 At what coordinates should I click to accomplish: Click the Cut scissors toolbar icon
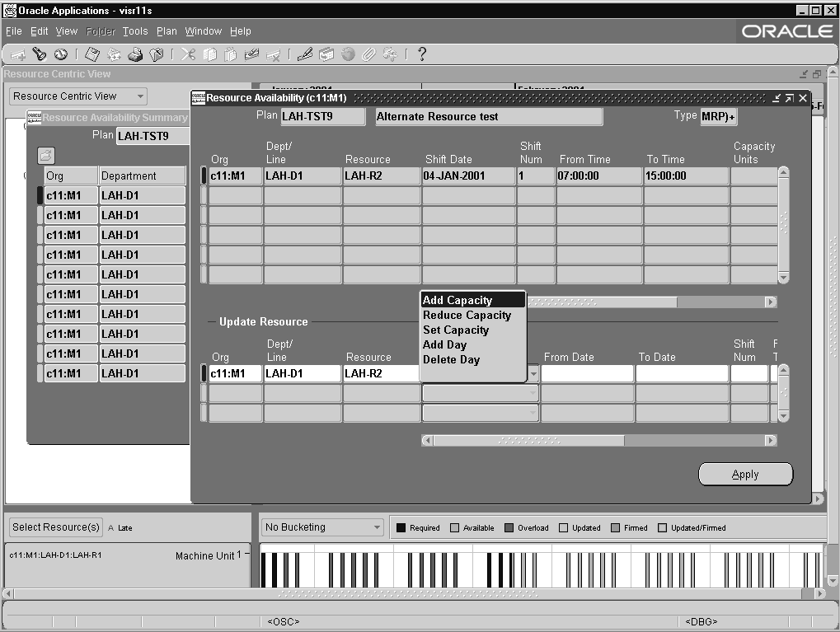[188, 54]
